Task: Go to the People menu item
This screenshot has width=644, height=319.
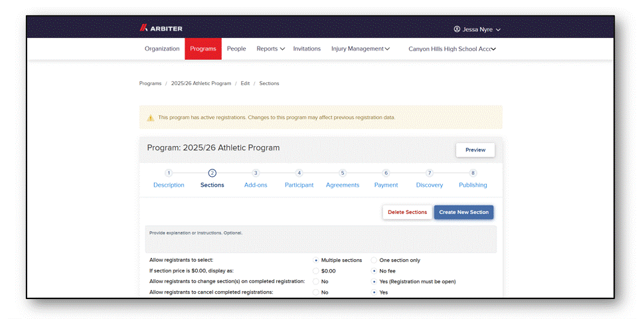Action: (x=236, y=49)
